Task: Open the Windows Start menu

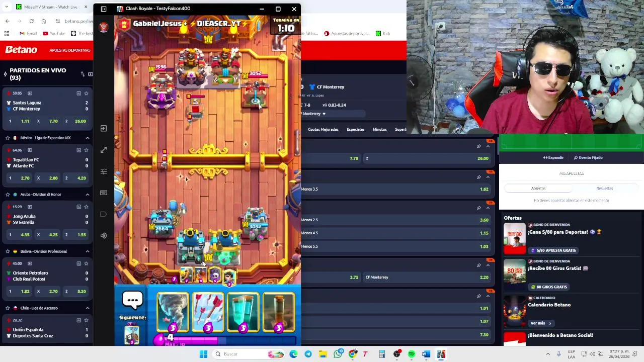Action: click(203, 354)
